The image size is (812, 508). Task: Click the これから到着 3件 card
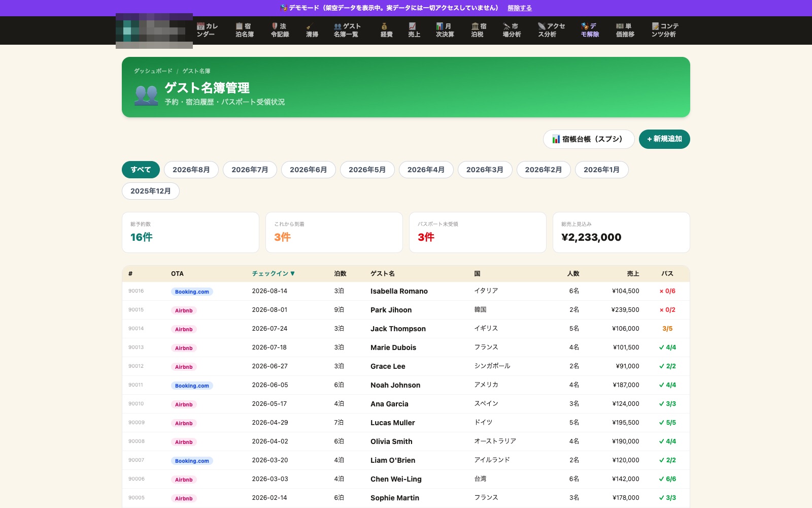tap(334, 232)
